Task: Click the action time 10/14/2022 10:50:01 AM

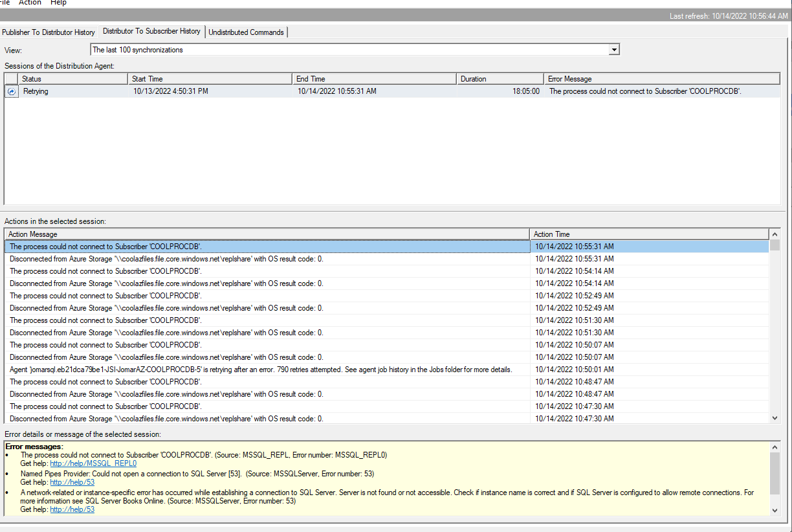Action: pyautogui.click(x=575, y=370)
